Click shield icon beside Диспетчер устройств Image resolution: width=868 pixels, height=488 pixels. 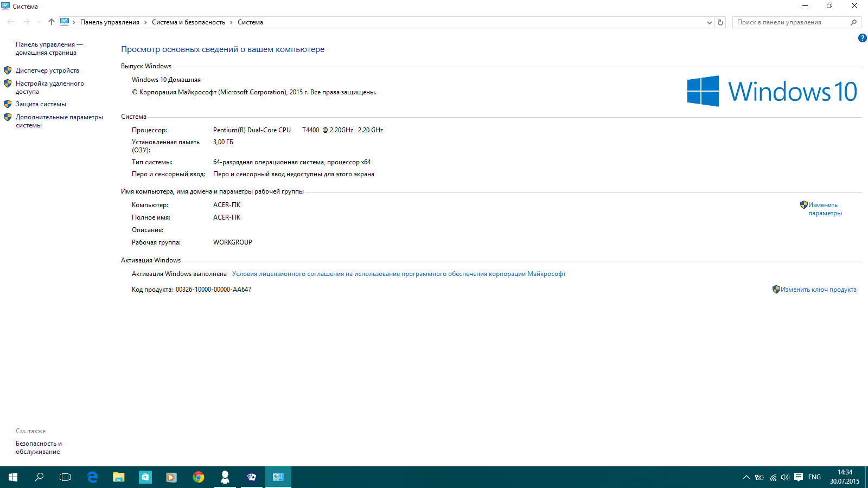point(8,70)
